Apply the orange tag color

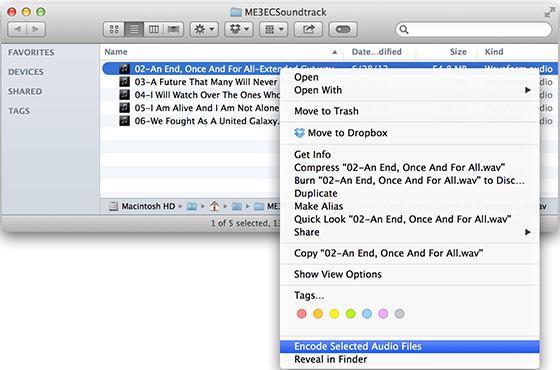318,314
